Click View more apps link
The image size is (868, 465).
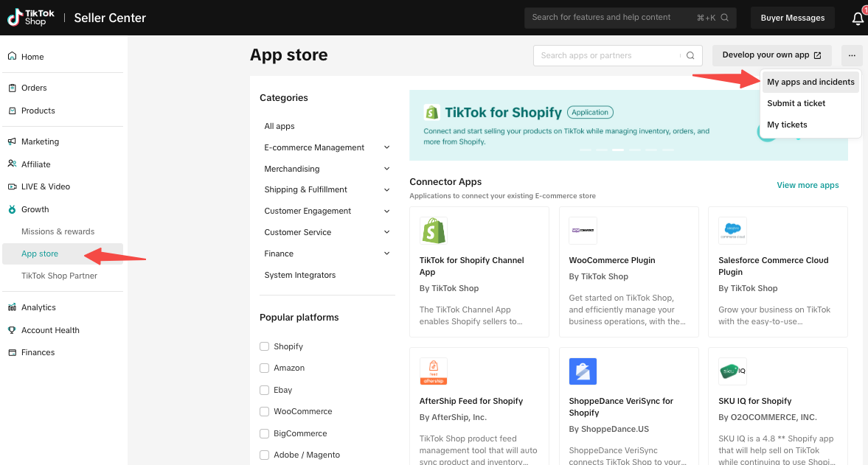(x=808, y=185)
